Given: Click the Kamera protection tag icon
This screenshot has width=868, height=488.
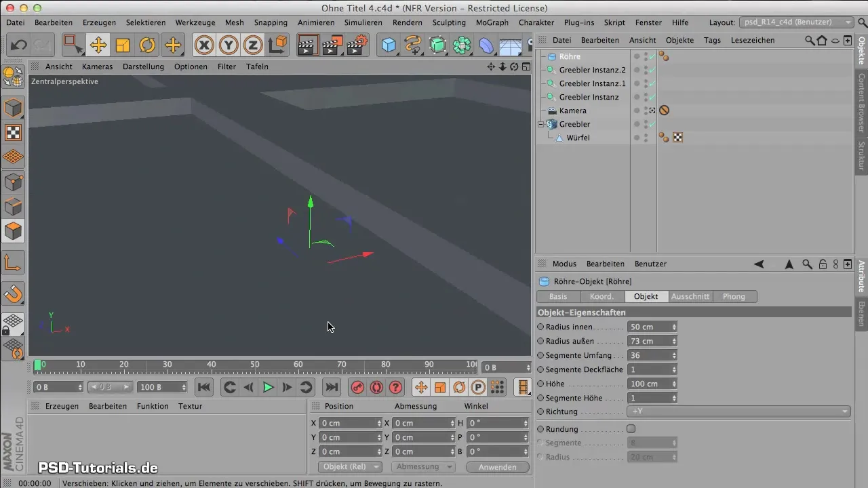Looking at the screenshot, I should [664, 110].
